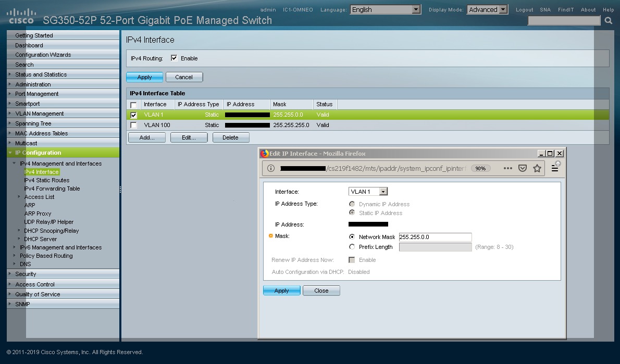Click the Cisco logo
The width and height of the screenshot is (620, 364).
21,16
